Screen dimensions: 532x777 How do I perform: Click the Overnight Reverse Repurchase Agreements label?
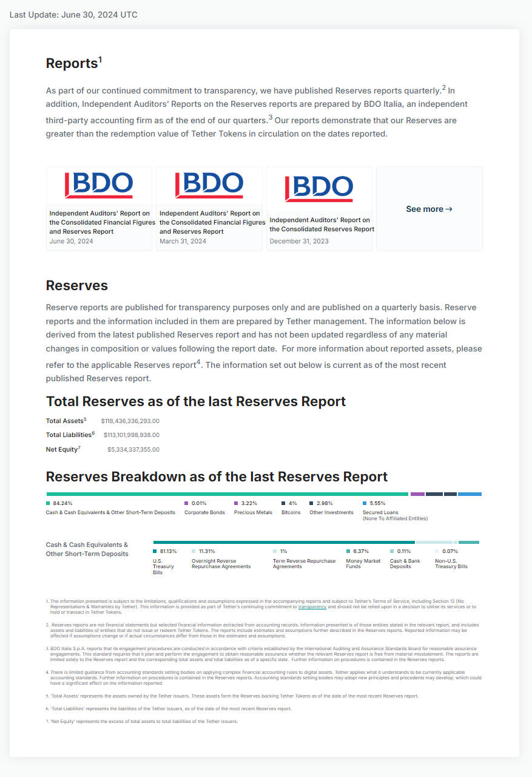click(x=221, y=564)
